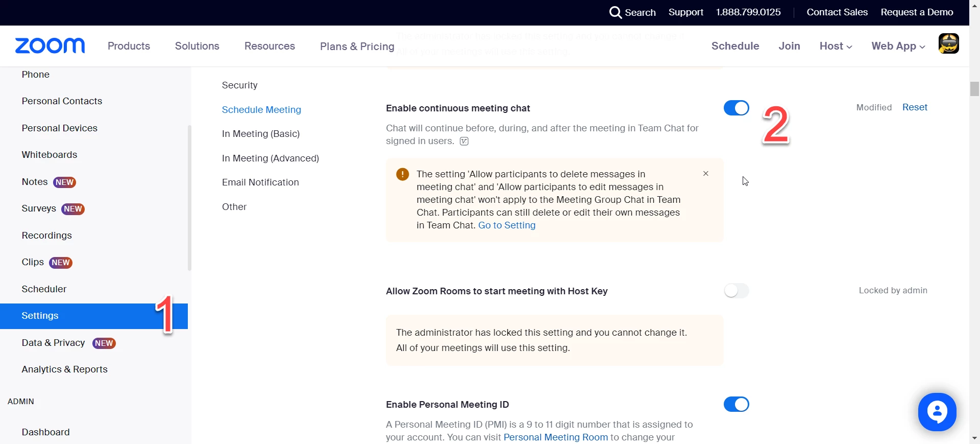
Task: Open the Personal Meeting Room link
Action: tap(556, 437)
